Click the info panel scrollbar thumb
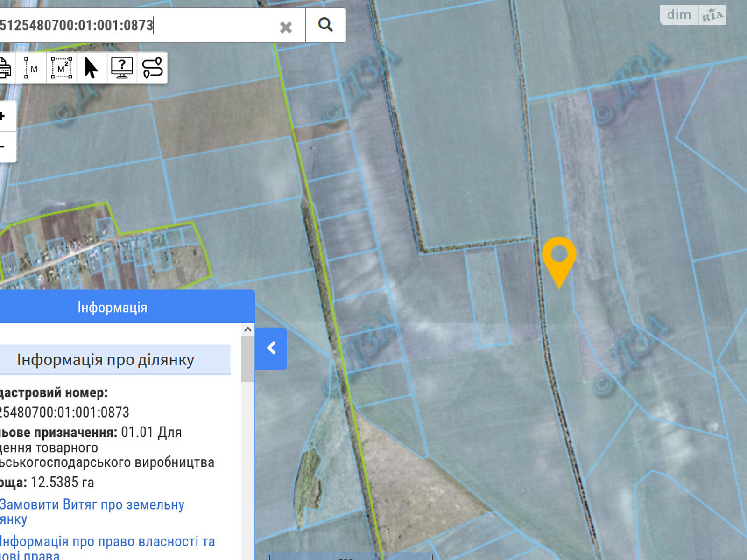 [248, 359]
